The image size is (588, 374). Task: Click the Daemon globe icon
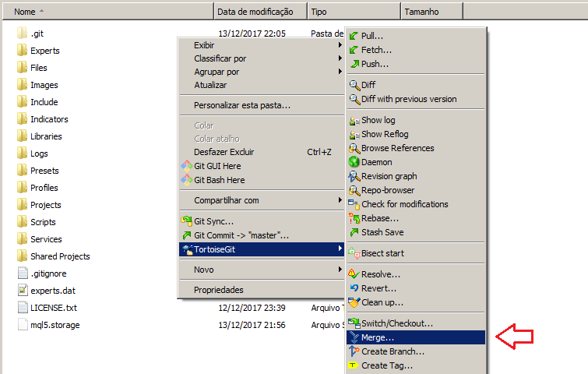[x=354, y=162]
